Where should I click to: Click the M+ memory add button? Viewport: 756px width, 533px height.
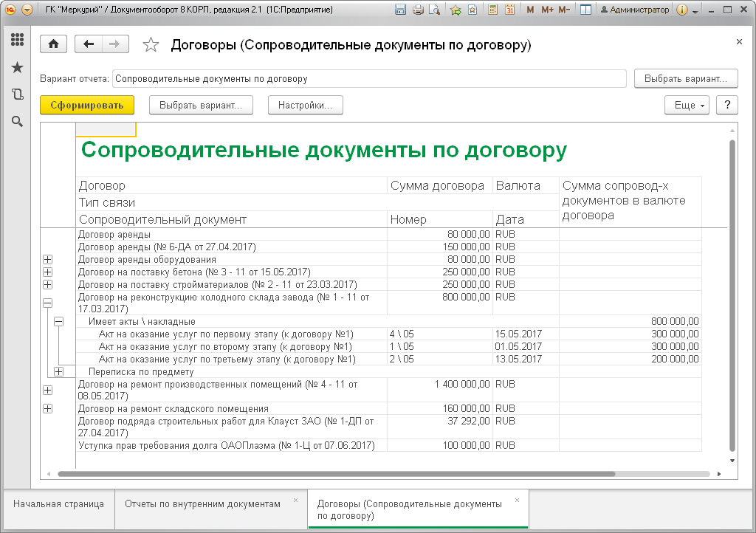[547, 10]
